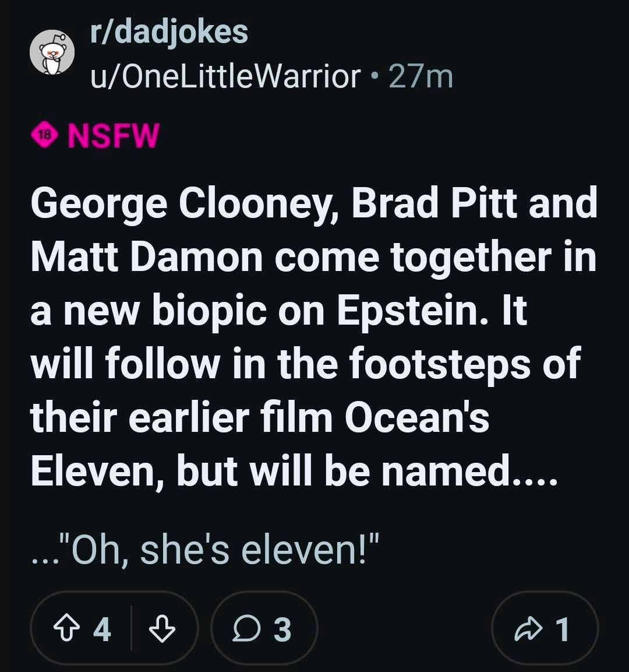Open the r/dadjokes subreddit avatar
This screenshot has height=672, width=629.
pos(52,52)
